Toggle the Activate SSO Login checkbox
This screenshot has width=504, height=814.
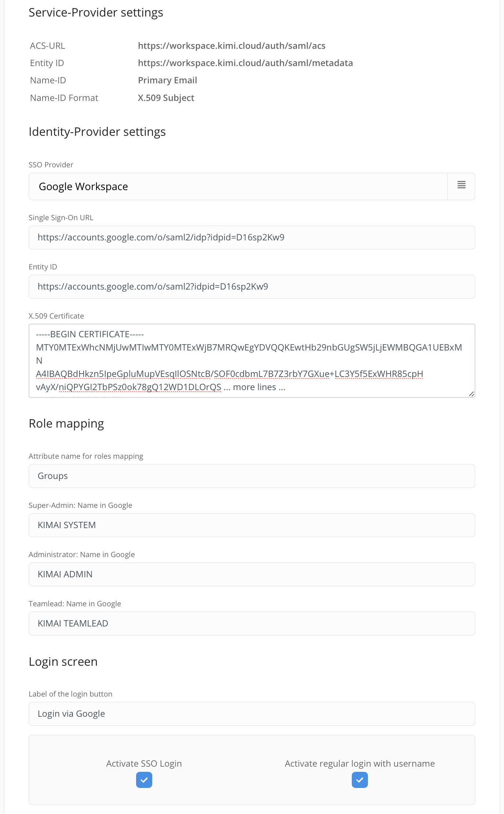144,780
